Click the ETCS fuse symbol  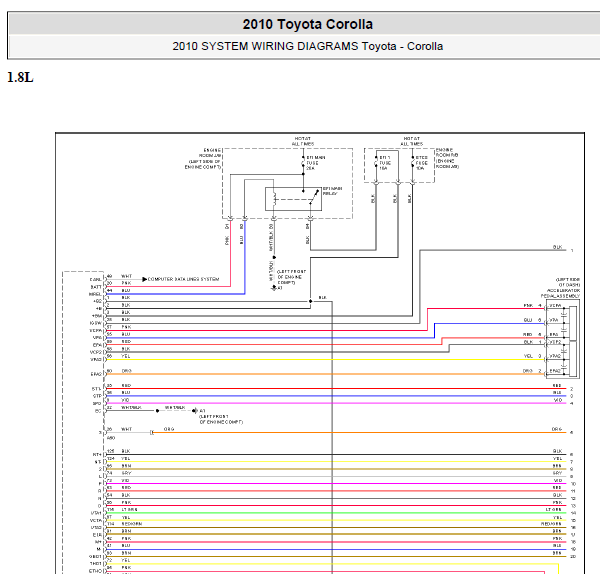pyautogui.click(x=412, y=163)
